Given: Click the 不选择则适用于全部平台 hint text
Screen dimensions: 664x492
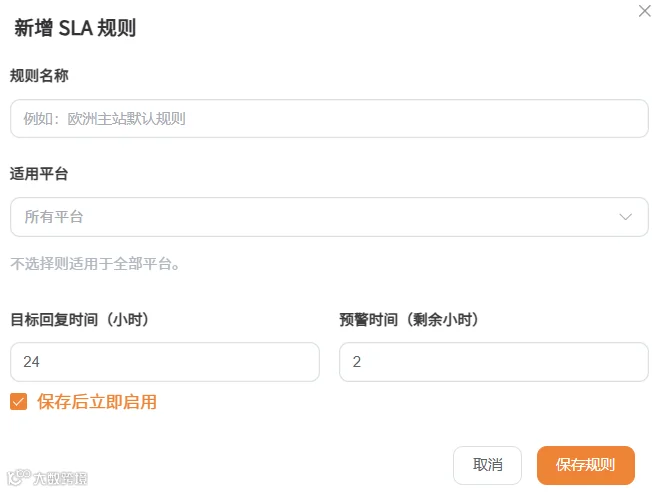Looking at the screenshot, I should (x=96, y=264).
